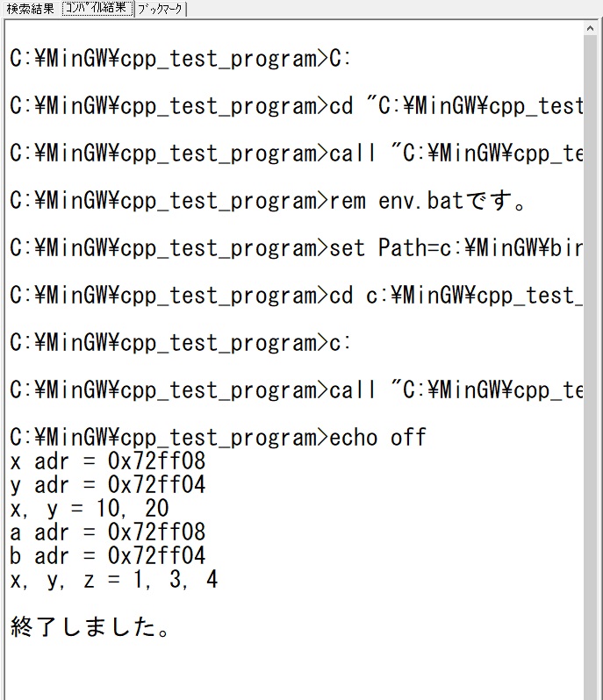Click the "b adr = 0x72ff04" line

[x=108, y=556]
